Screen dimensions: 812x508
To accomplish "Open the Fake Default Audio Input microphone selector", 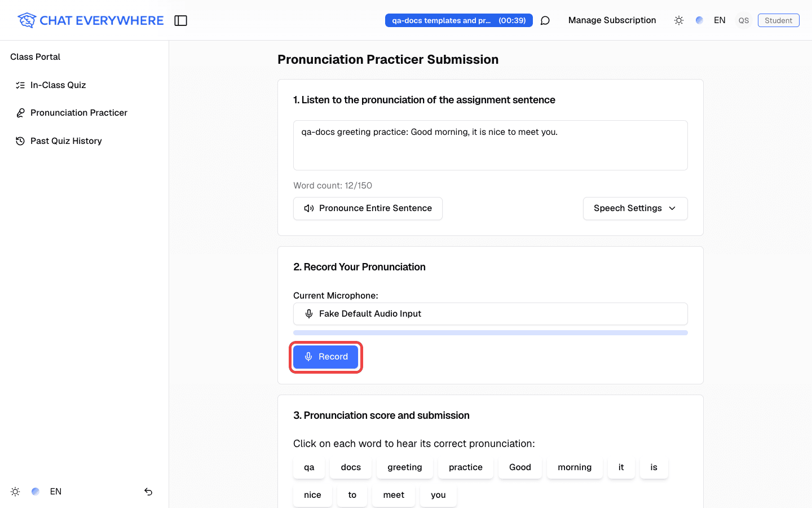I will [x=491, y=314].
